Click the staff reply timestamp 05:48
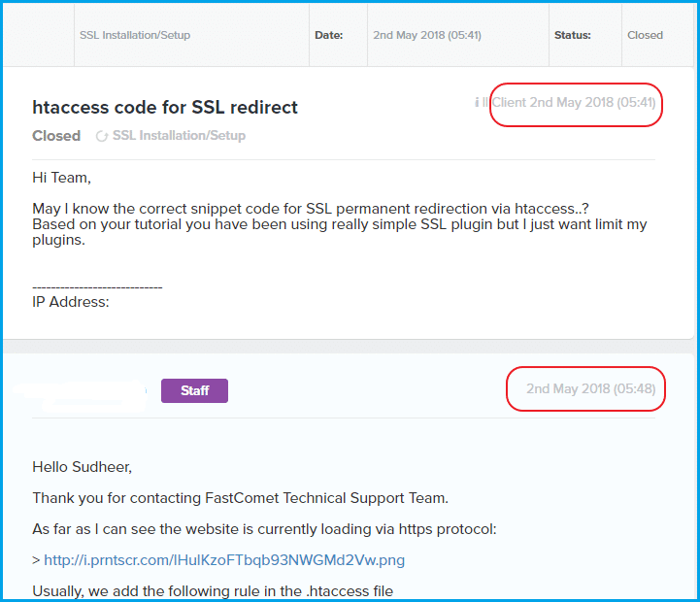This screenshot has width=700, height=602. point(590,388)
